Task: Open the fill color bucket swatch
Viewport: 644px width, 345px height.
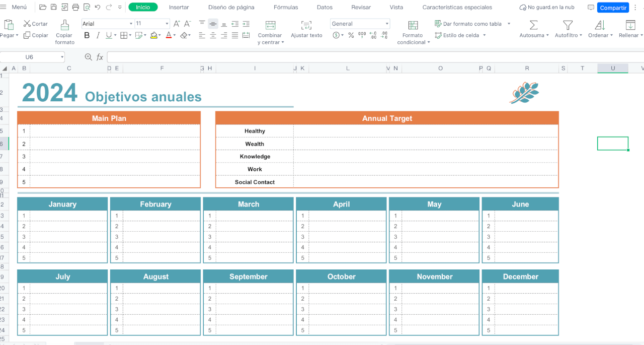Action: [x=154, y=35]
